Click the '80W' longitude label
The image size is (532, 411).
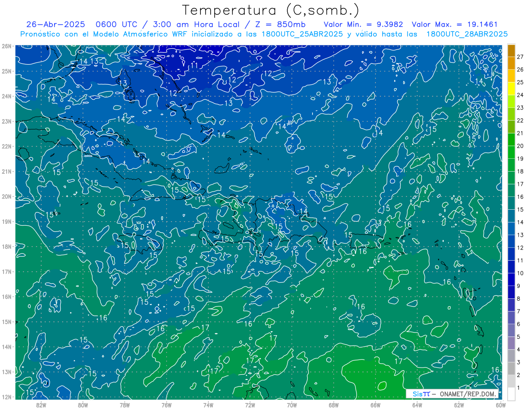coord(83,405)
